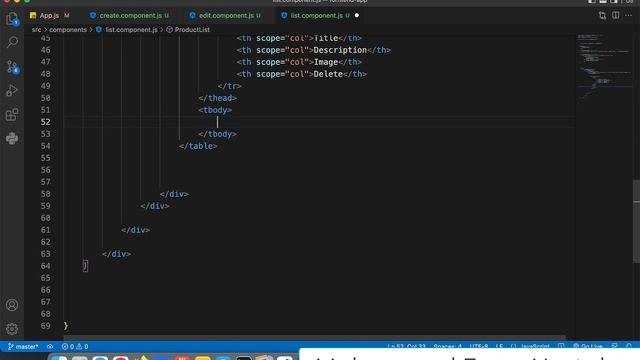Place cursor on the closing tbody tag line
This screenshot has height=360, width=640.
coord(218,134)
